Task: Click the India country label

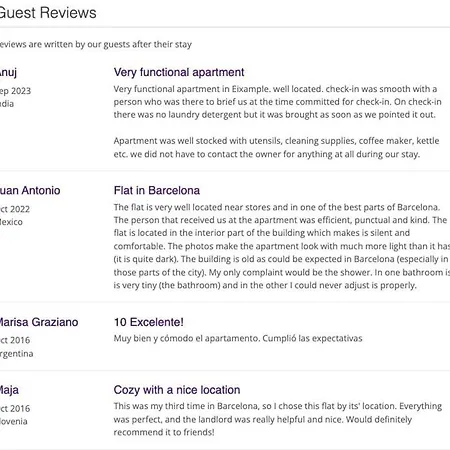Action: [7, 104]
